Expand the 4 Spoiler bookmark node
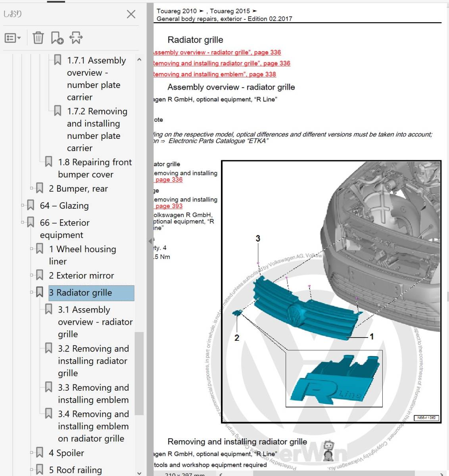Viewport: 449px width, 476px height. [31, 453]
